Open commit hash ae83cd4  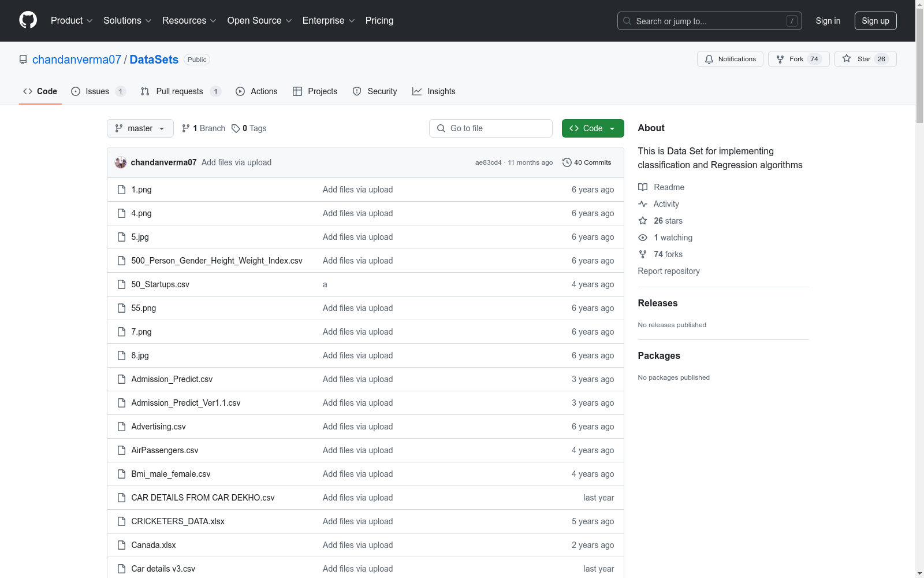coord(489,162)
